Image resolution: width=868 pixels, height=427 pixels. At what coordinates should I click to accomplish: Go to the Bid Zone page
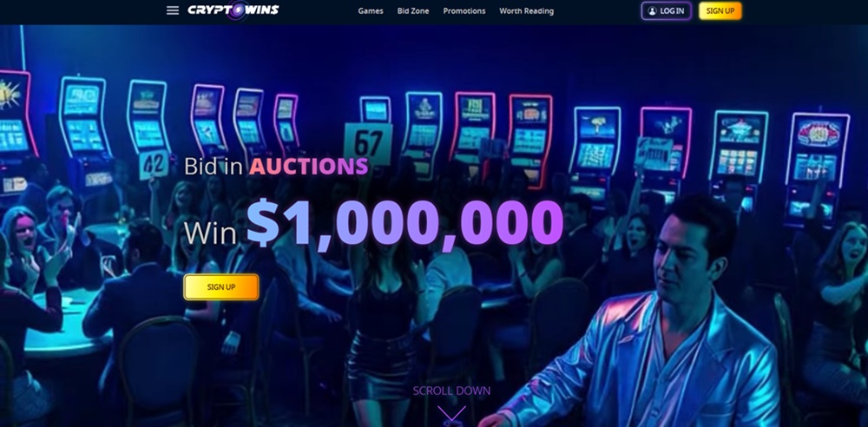coord(413,11)
